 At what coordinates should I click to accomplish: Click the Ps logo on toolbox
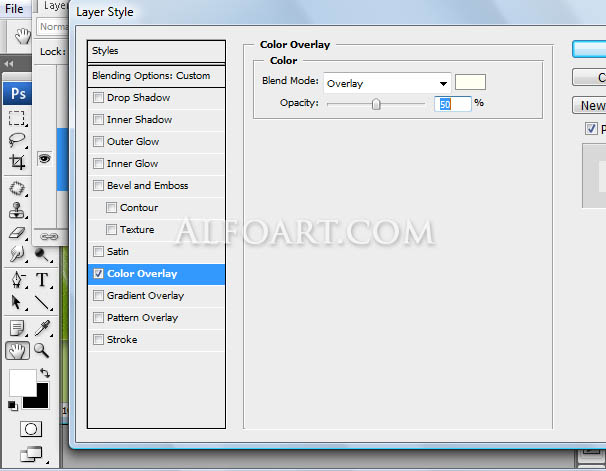[x=17, y=94]
